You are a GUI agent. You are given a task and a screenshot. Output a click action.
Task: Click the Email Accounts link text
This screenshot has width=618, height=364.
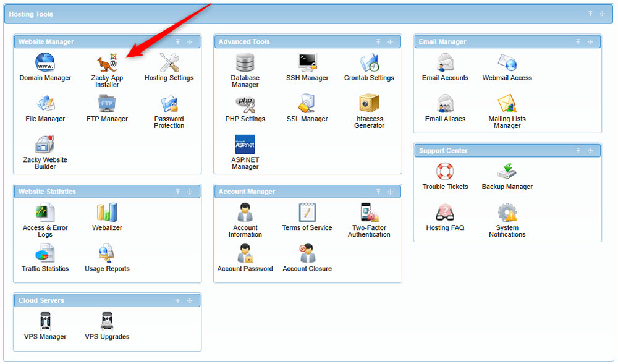point(445,78)
